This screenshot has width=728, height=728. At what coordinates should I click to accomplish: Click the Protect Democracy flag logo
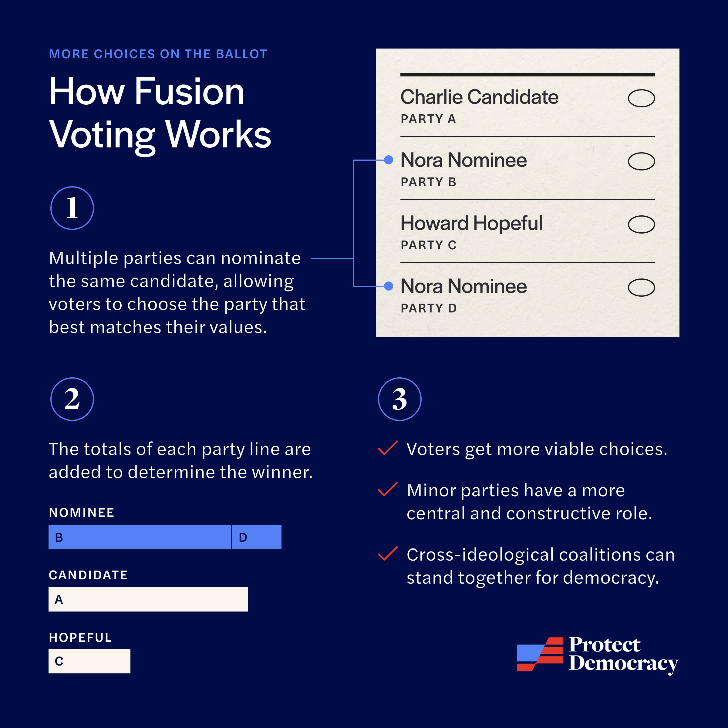coord(540,654)
